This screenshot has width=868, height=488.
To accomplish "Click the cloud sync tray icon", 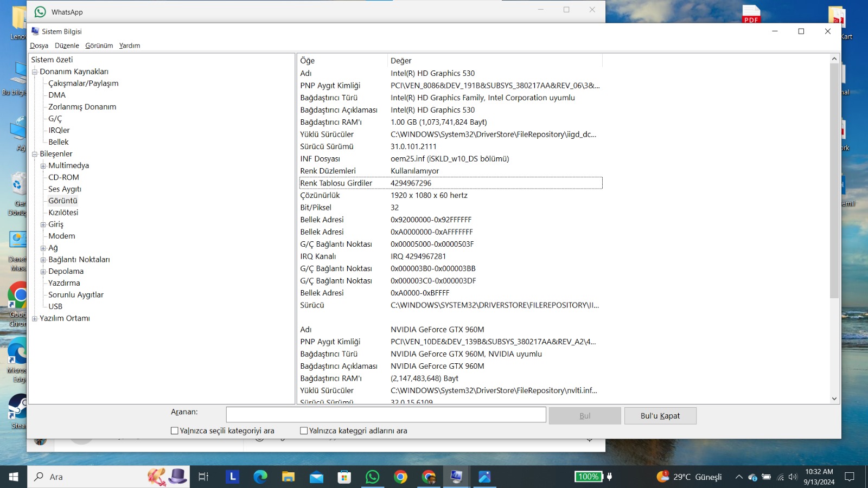I will [752, 477].
